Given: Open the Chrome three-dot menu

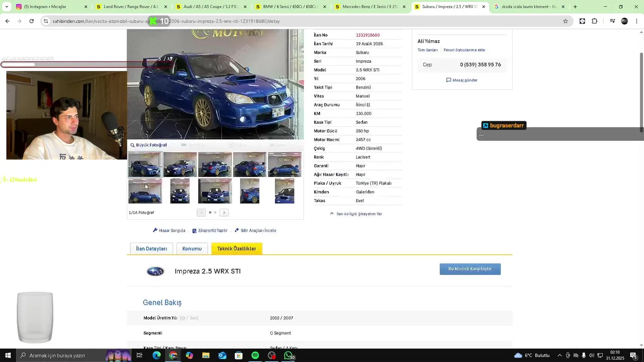Looking at the screenshot, I should click(636, 21).
